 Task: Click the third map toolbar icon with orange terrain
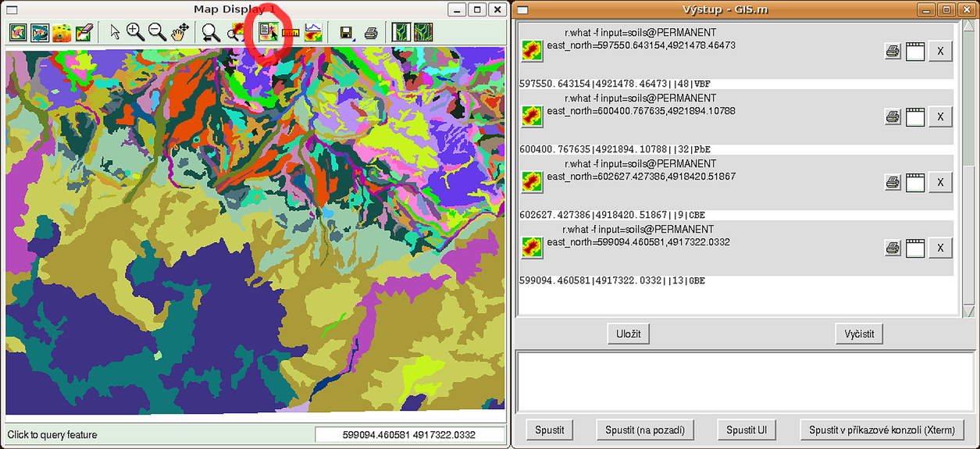(62, 33)
